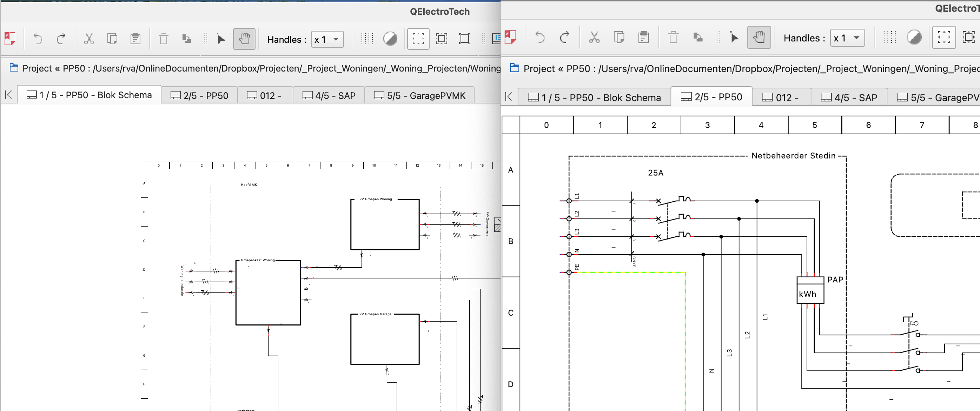This screenshot has width=980, height=411.
Task: Toggle hand view mode in right window
Action: point(759,37)
